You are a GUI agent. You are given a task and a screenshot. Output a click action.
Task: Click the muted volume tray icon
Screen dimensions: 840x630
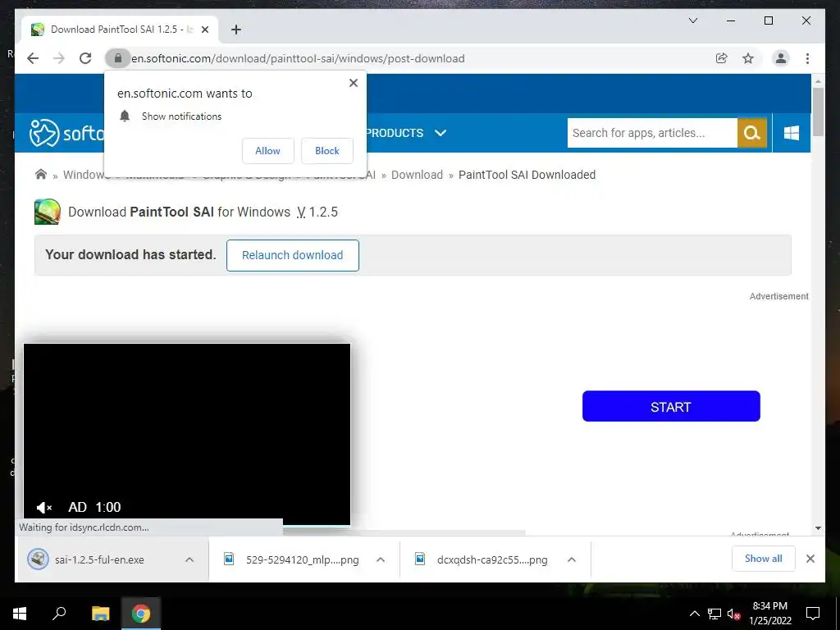click(733, 614)
